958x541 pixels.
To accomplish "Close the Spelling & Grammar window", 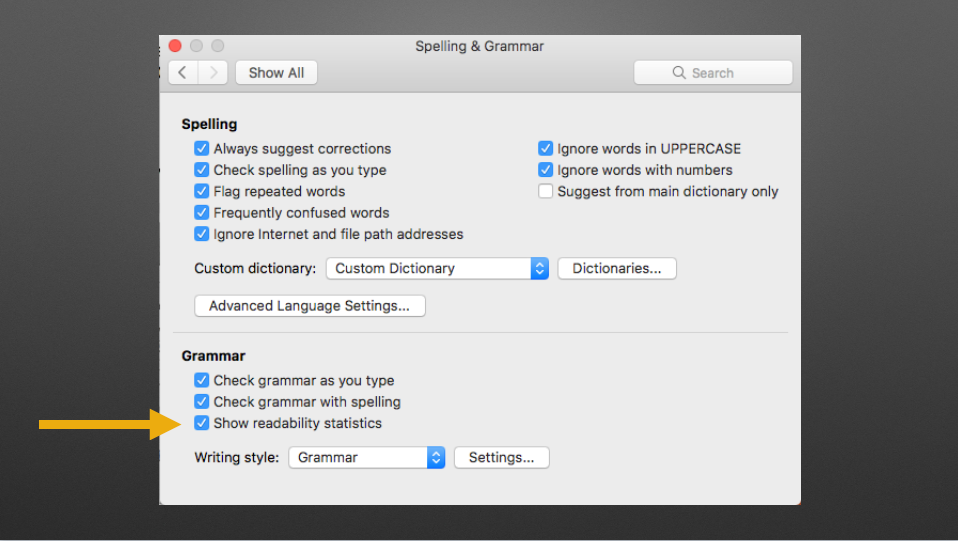I will (175, 46).
